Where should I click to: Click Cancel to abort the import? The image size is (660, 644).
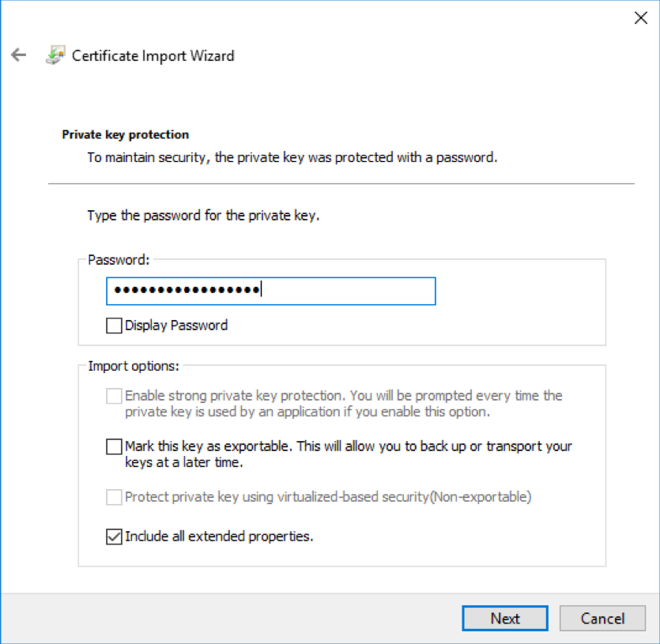point(602,619)
